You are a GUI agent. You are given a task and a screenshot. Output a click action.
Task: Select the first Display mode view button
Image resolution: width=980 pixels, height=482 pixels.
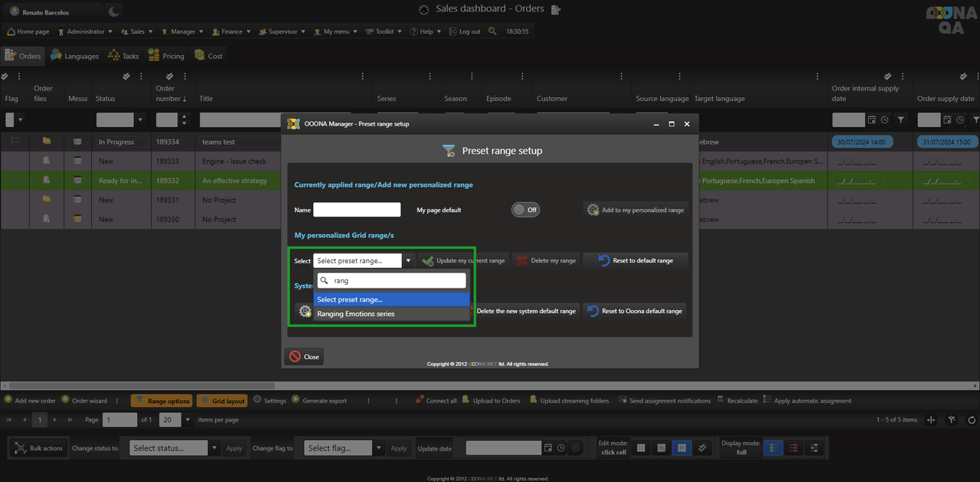tap(773, 448)
